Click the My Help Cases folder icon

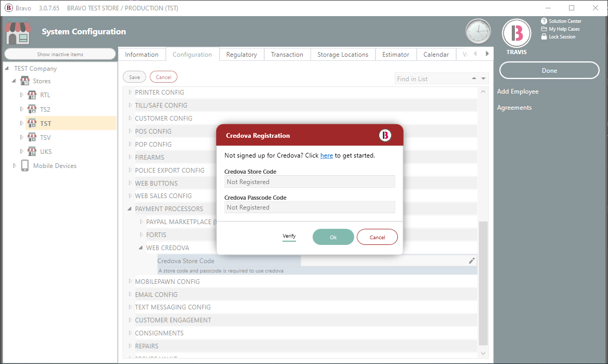click(x=544, y=29)
